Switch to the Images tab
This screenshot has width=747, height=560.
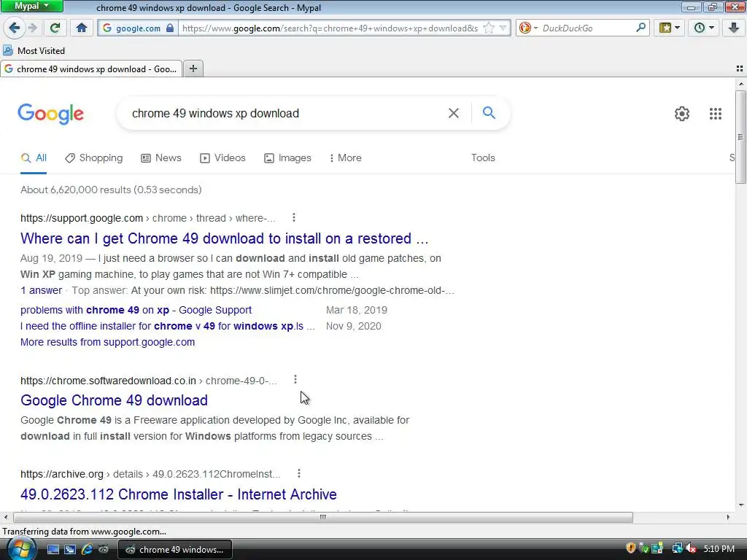click(287, 157)
